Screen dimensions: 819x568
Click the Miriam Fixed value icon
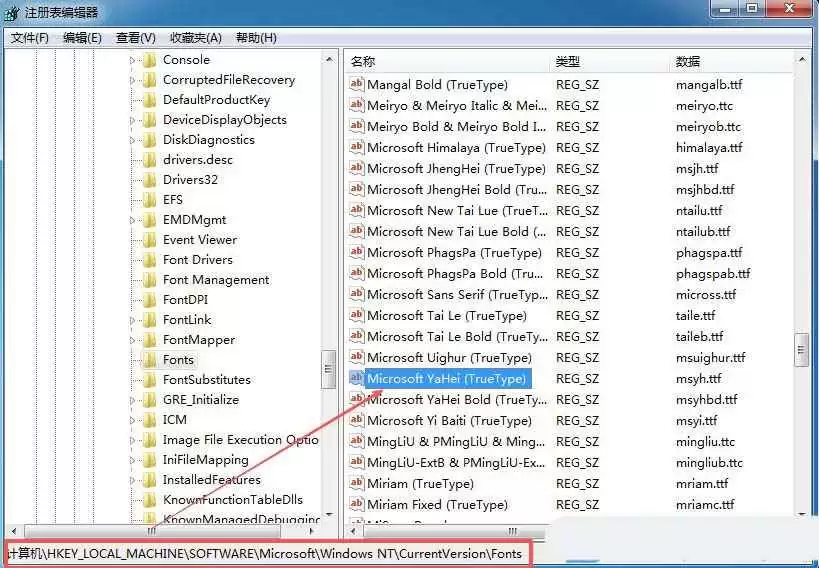(x=356, y=504)
